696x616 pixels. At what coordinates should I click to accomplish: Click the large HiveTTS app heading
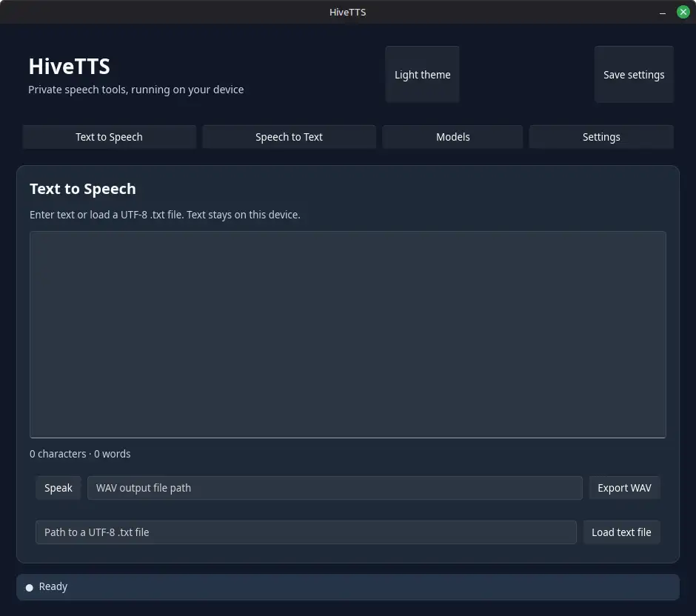[70, 67]
